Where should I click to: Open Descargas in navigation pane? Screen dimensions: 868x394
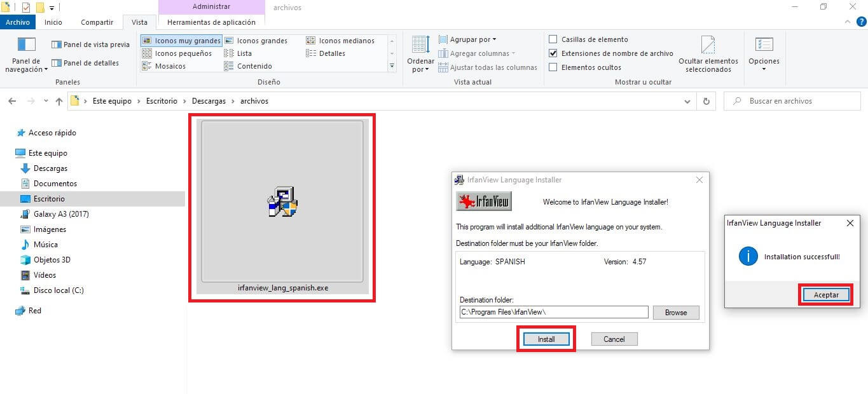pos(50,168)
